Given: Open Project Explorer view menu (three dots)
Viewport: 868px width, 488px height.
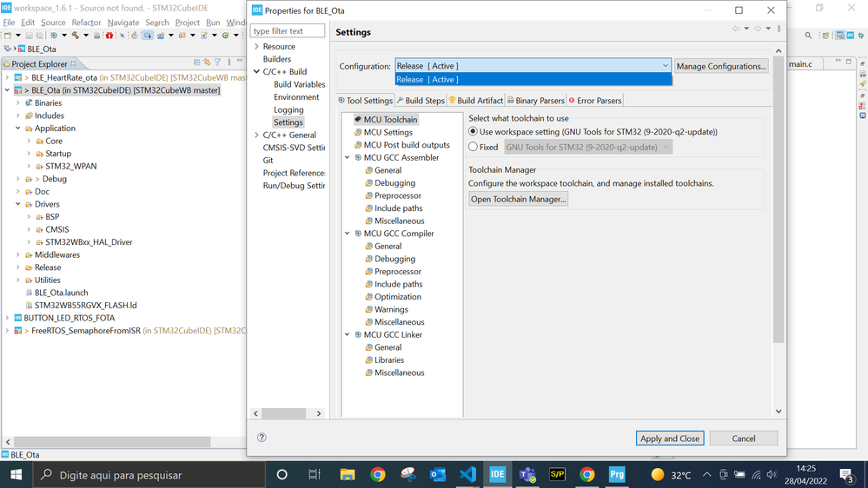Looking at the screenshot, I should tap(229, 63).
